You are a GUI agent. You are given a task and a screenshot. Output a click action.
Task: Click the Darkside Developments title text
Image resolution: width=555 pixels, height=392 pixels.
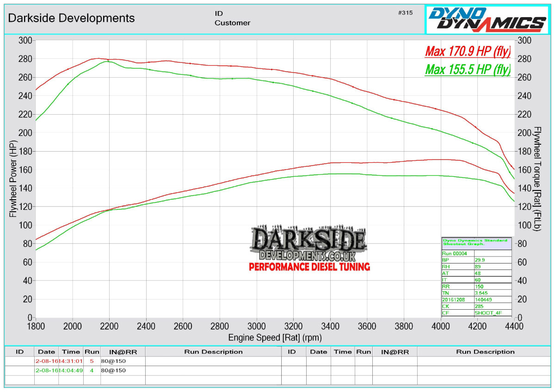[x=72, y=18]
